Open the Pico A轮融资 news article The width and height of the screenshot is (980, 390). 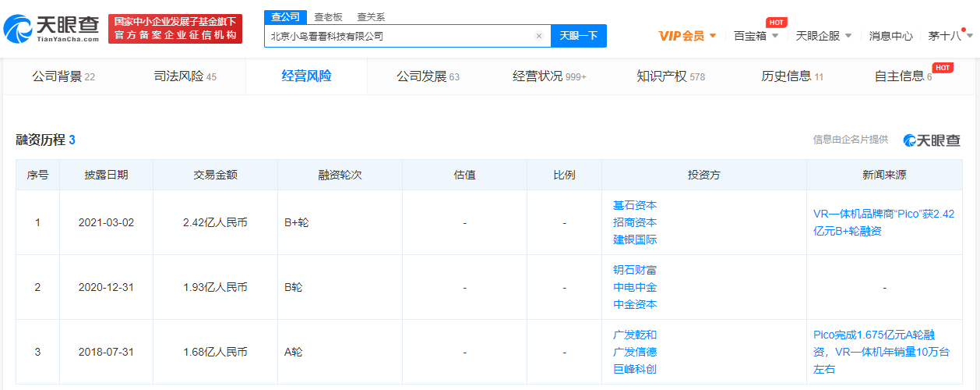pos(883,352)
